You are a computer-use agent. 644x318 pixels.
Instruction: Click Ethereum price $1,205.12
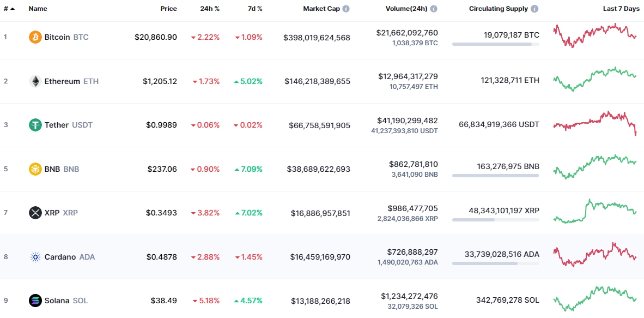[160, 81]
